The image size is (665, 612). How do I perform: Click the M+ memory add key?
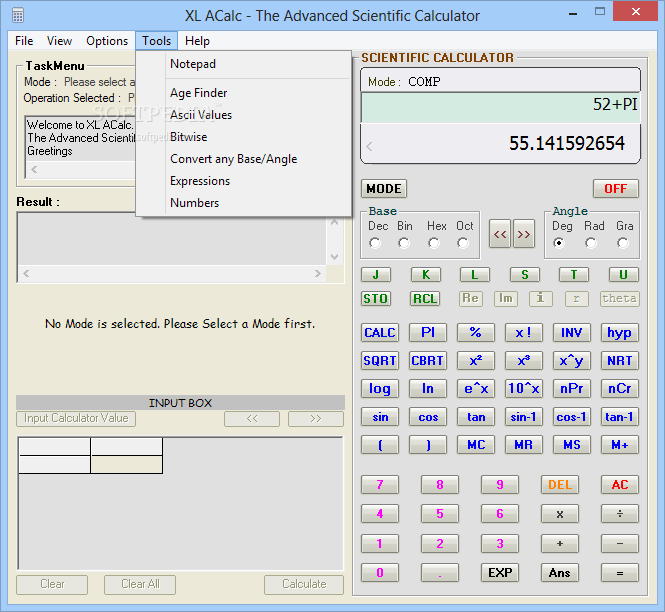click(x=620, y=445)
